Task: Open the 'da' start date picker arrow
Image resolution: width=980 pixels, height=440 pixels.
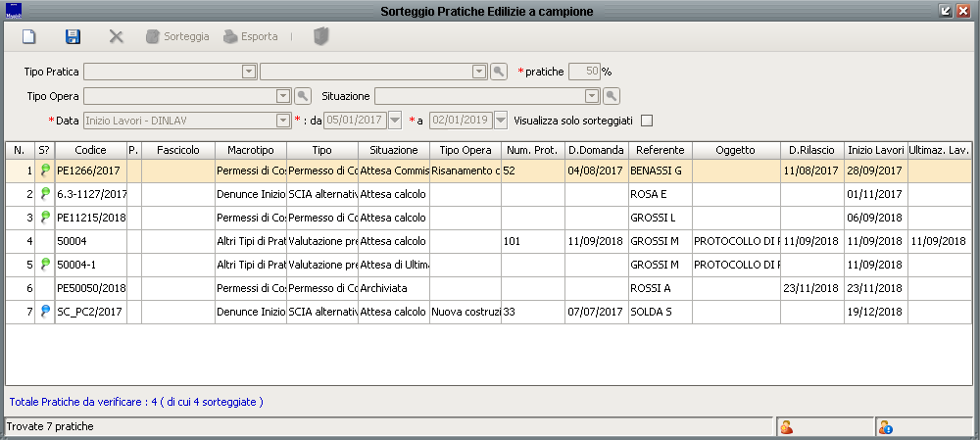Action: tap(395, 121)
